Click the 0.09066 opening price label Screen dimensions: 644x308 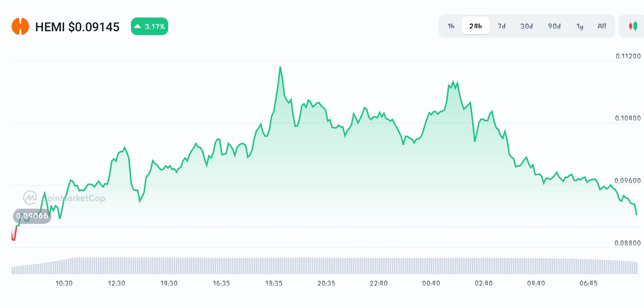(32, 216)
